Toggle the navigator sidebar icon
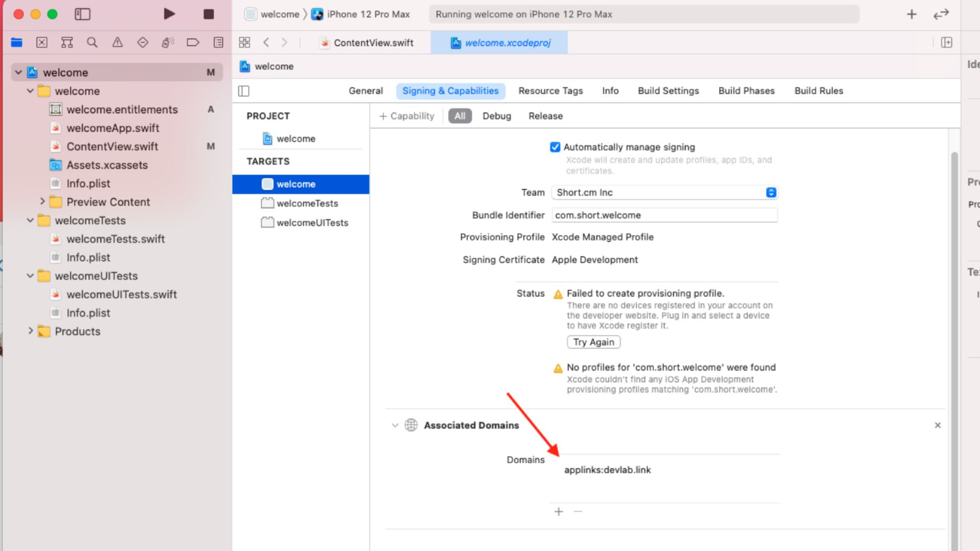 (x=83, y=14)
